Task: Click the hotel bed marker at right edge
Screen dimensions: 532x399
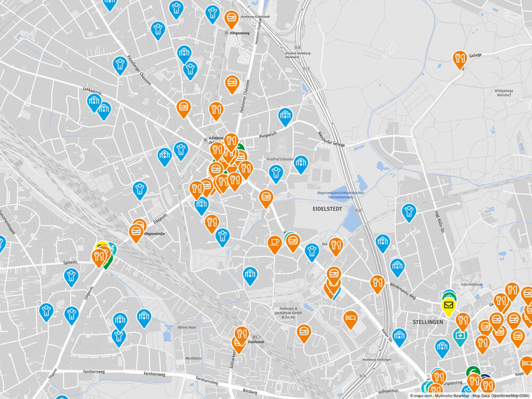Action: (526, 365)
